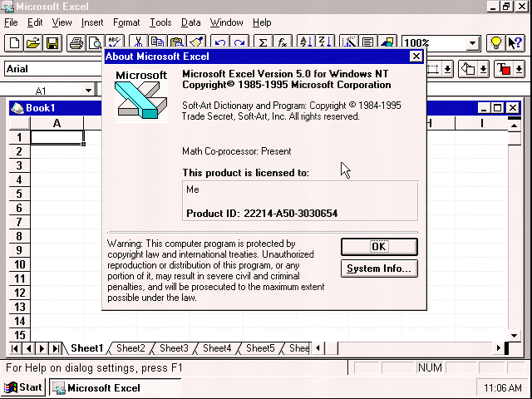Viewport: 532px width, 399px height.
Task: Close the About Microsoft Excel dialog
Action: [416, 57]
